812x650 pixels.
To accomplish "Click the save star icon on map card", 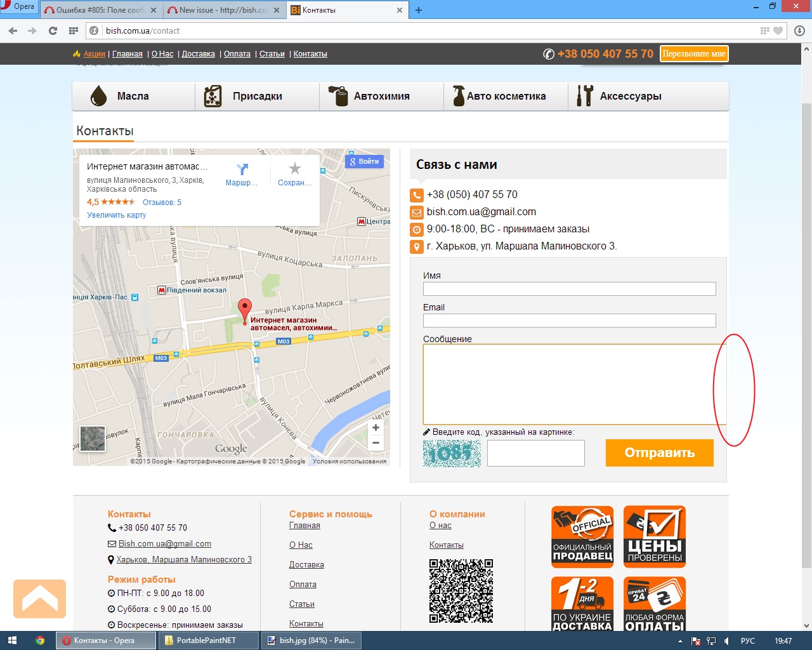I will (x=294, y=169).
